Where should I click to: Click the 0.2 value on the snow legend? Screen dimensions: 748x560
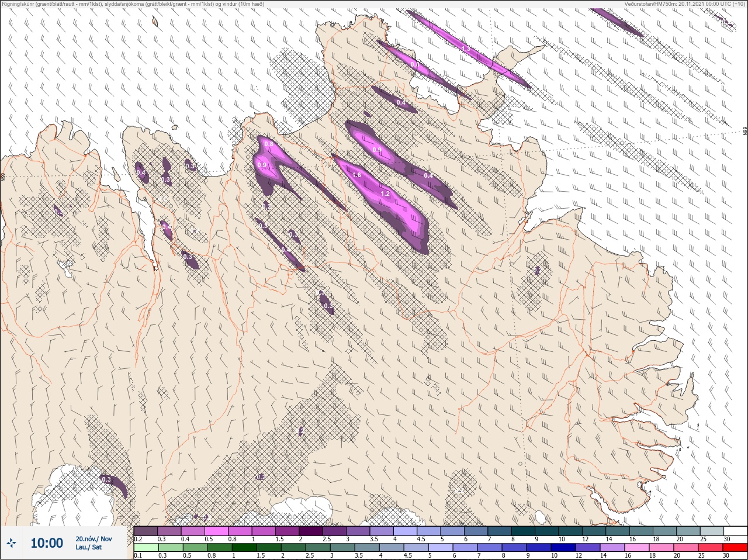tap(138, 539)
